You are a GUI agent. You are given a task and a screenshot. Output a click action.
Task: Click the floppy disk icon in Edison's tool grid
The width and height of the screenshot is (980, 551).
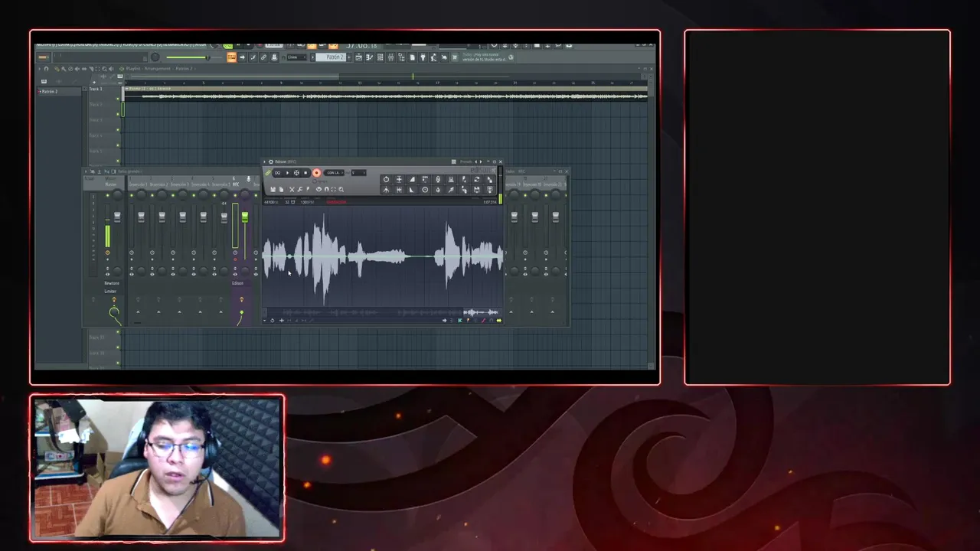point(477,190)
